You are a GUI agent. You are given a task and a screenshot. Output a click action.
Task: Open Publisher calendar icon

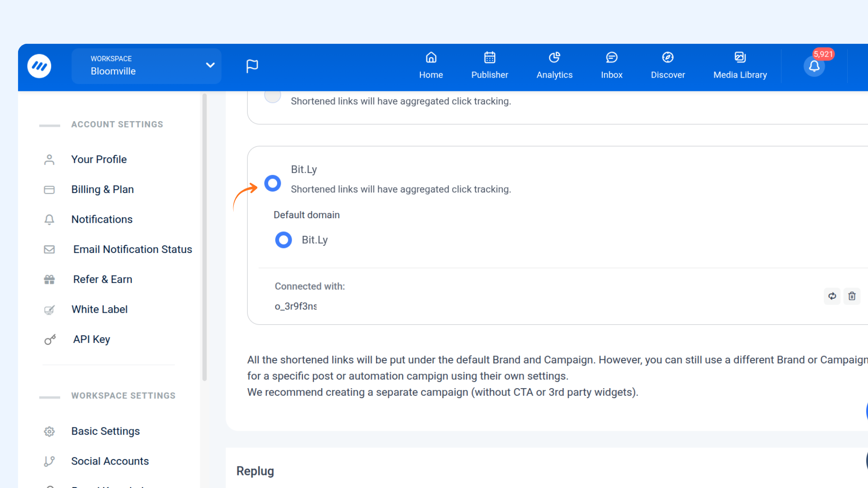point(490,58)
